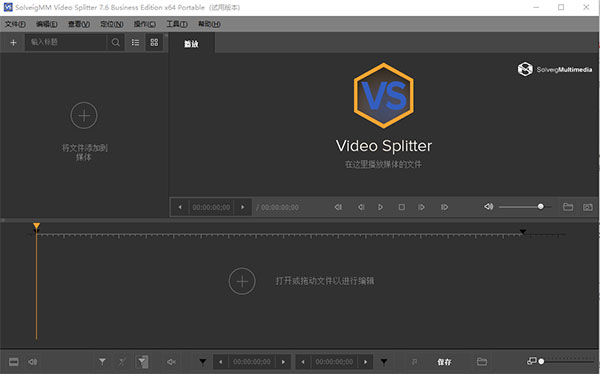Click the play button in player controls
This screenshot has height=374, width=600.
(380, 207)
